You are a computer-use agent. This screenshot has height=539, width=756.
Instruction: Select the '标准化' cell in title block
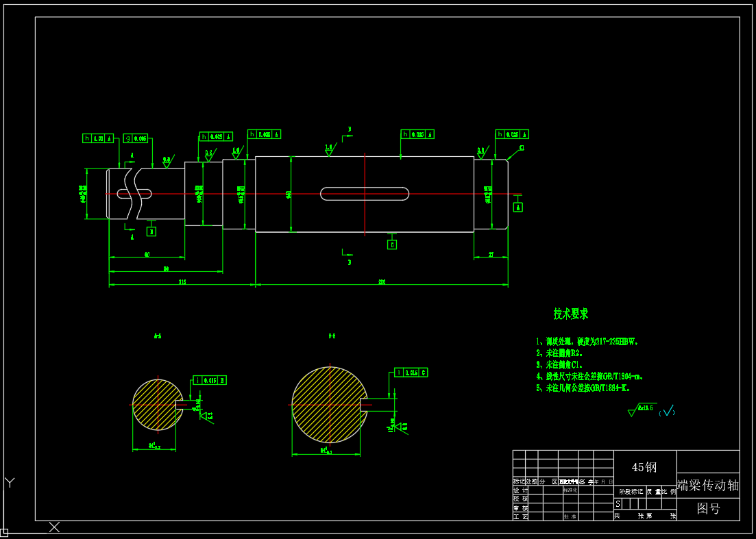[570, 490]
